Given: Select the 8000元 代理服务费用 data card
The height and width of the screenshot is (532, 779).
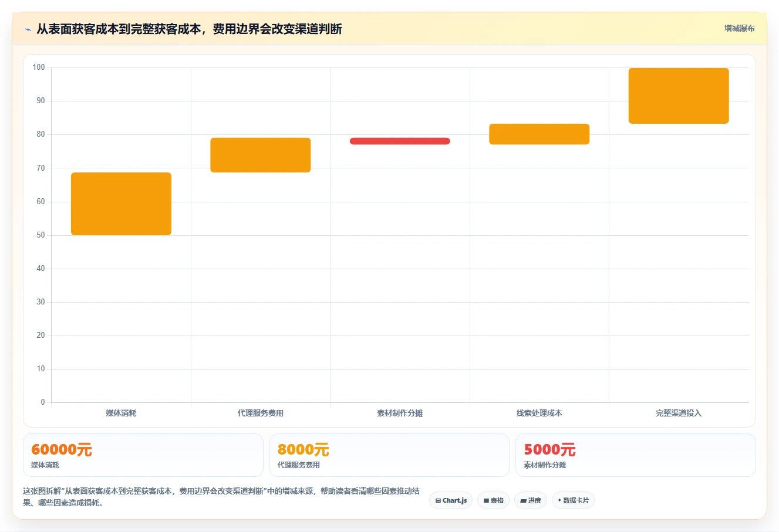Looking at the screenshot, I should [x=389, y=455].
